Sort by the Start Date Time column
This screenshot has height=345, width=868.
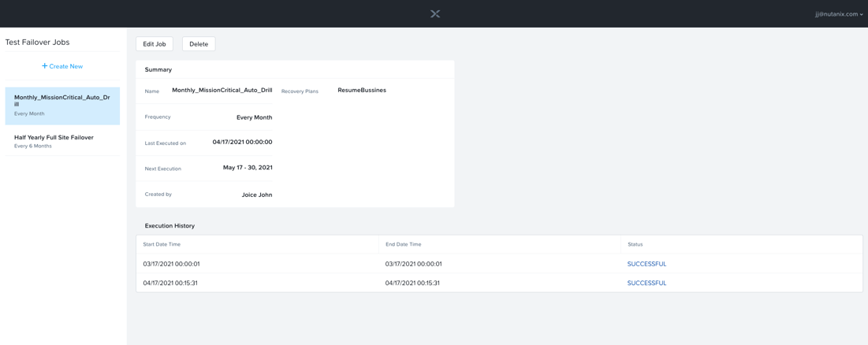pyautogui.click(x=162, y=244)
